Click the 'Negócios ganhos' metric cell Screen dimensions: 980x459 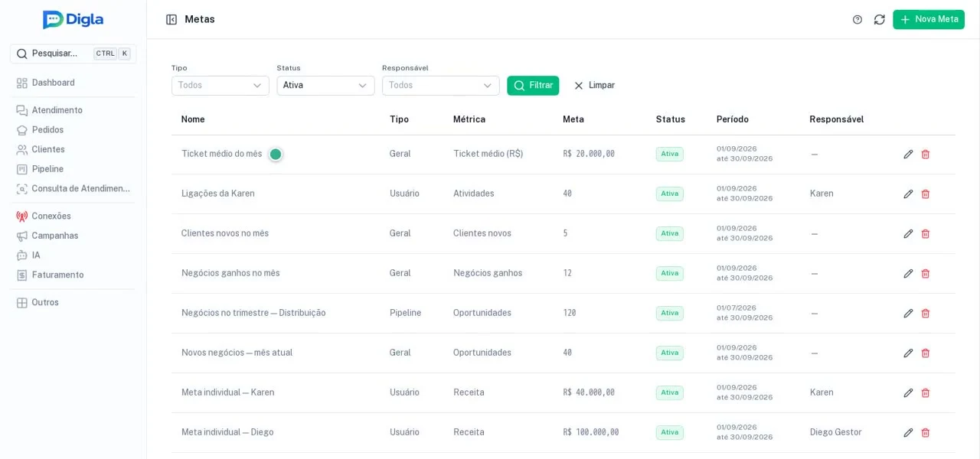coord(488,274)
